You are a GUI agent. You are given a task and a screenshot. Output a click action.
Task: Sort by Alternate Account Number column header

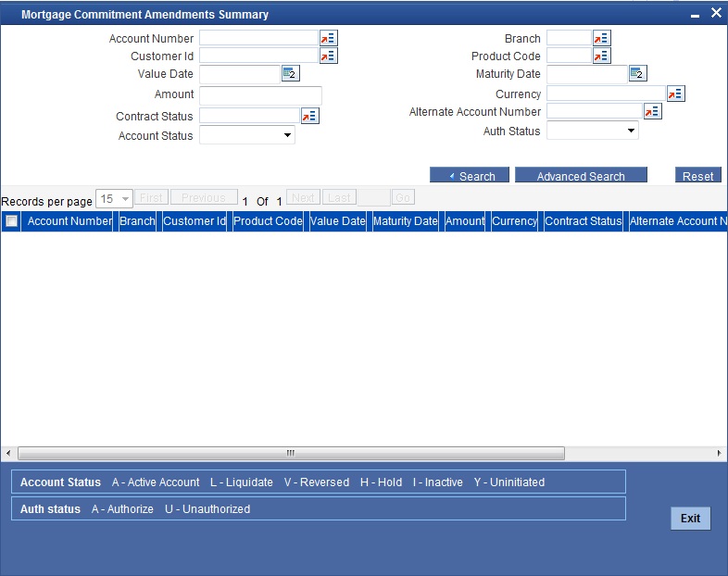[678, 221]
